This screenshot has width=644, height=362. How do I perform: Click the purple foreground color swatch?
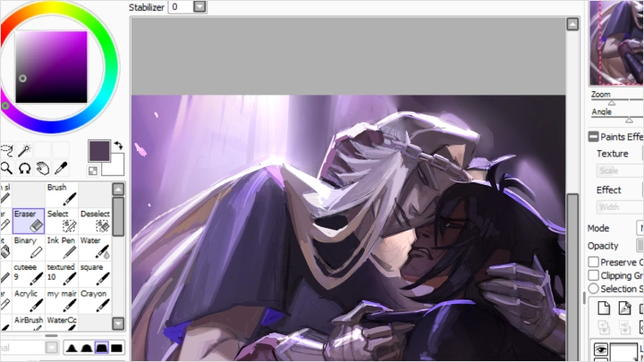pyautogui.click(x=98, y=151)
